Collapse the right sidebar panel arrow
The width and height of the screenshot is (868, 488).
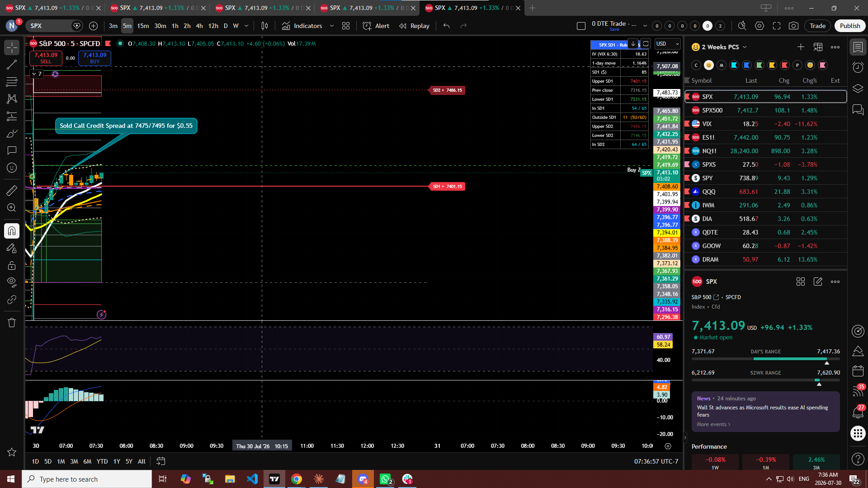click(685, 437)
